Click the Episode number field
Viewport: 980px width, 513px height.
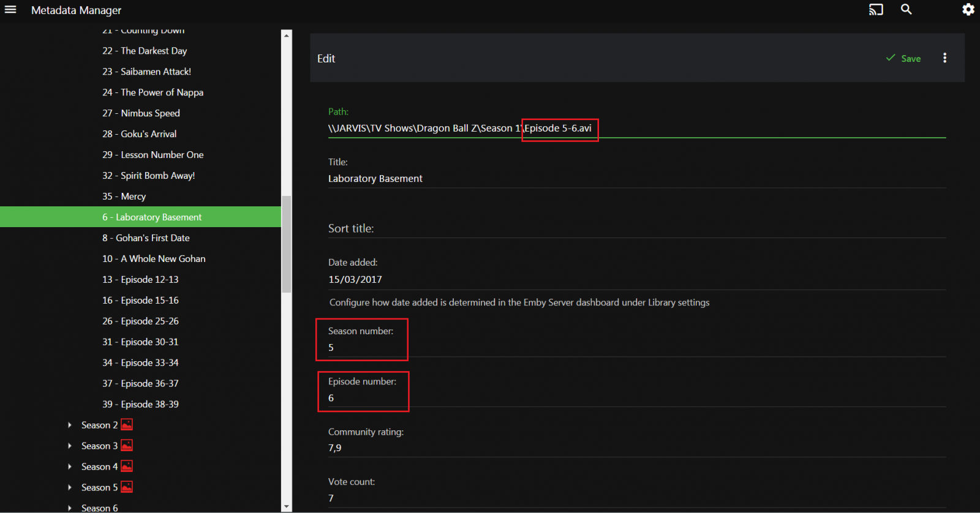(637, 398)
